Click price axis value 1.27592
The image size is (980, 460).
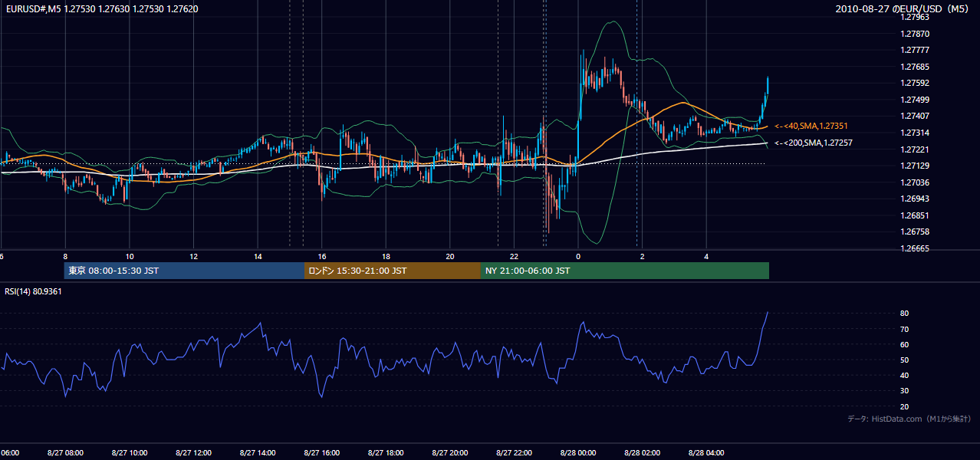click(x=916, y=83)
